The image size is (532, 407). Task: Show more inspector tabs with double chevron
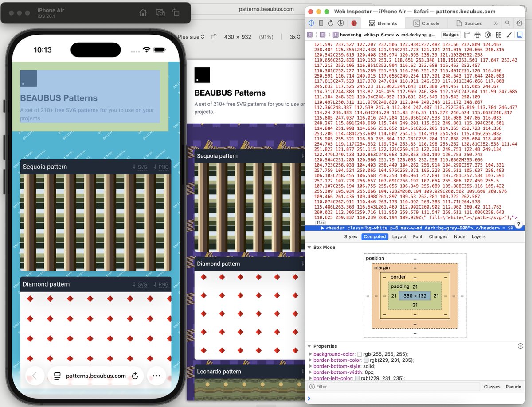click(x=496, y=23)
